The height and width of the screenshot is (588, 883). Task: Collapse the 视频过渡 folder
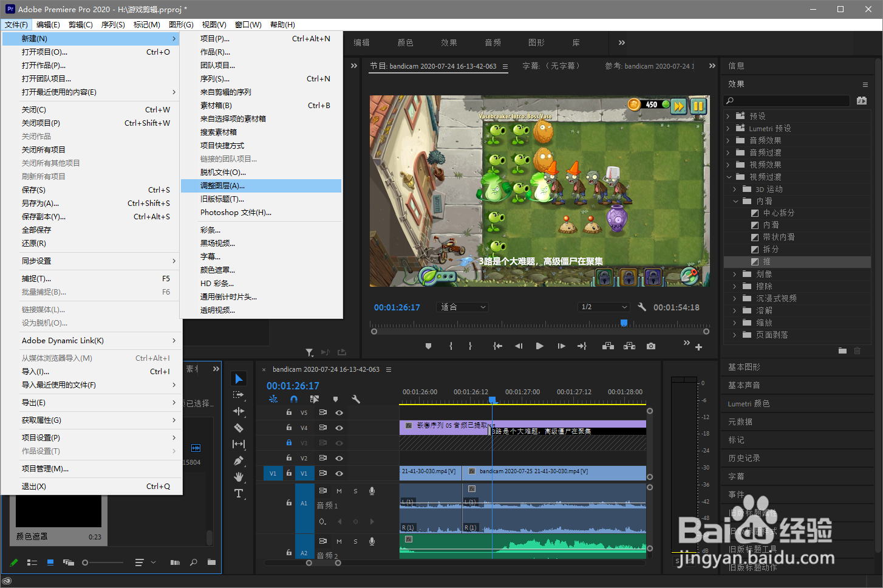click(729, 177)
